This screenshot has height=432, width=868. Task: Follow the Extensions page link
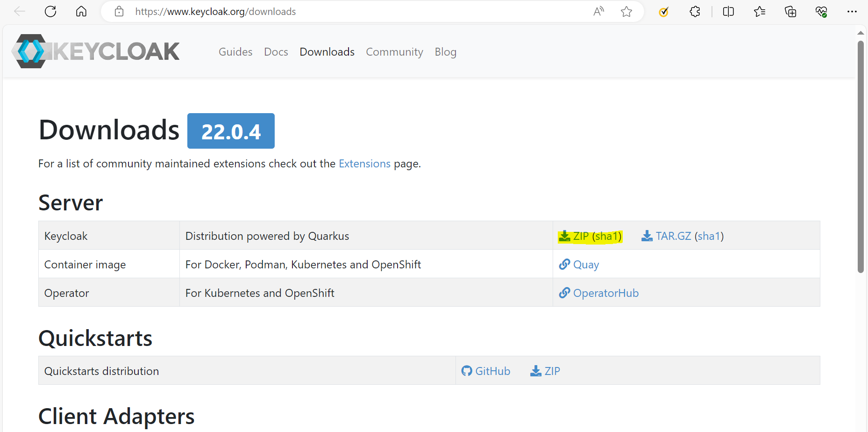[364, 164]
